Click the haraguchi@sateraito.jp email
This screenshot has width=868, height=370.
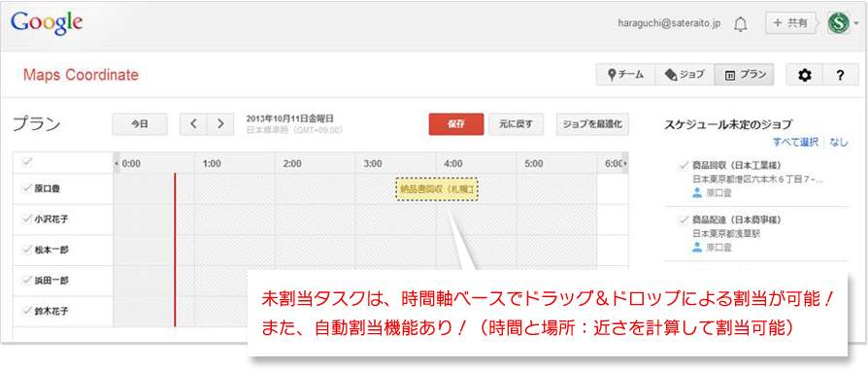[669, 24]
